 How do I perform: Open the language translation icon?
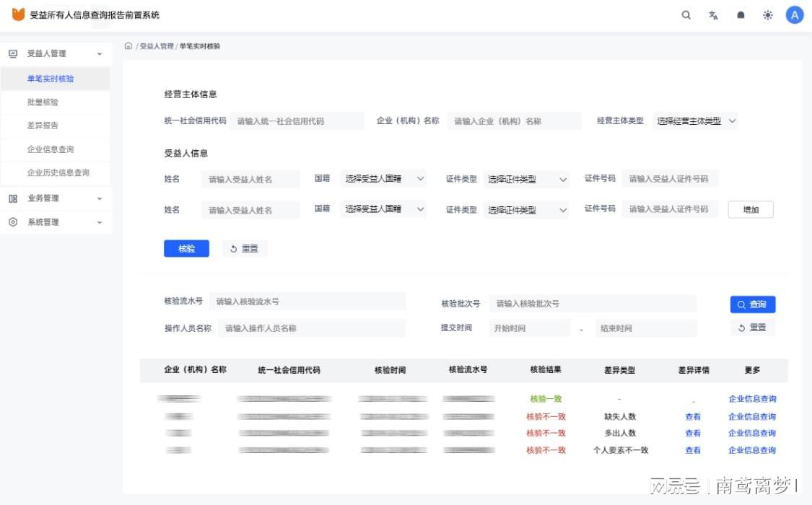coord(713,15)
